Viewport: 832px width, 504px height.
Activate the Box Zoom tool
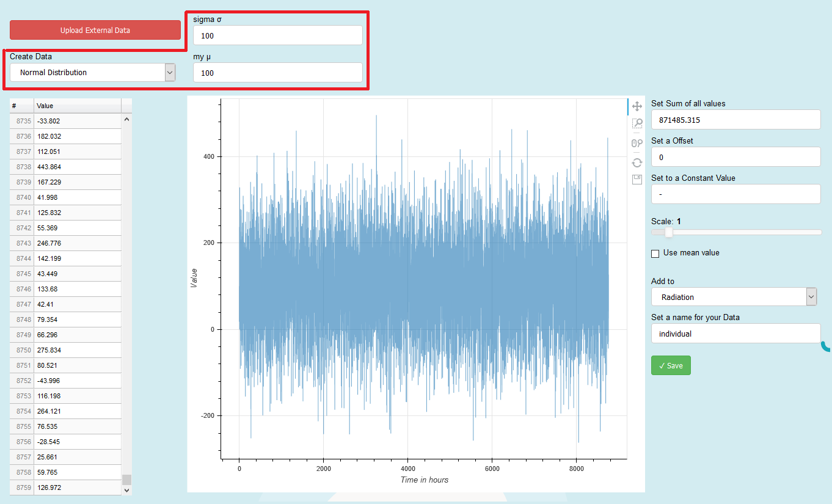[x=637, y=124]
